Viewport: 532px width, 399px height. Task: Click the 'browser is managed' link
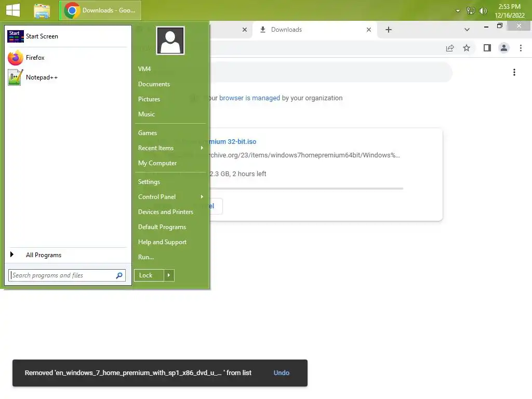tap(250, 98)
